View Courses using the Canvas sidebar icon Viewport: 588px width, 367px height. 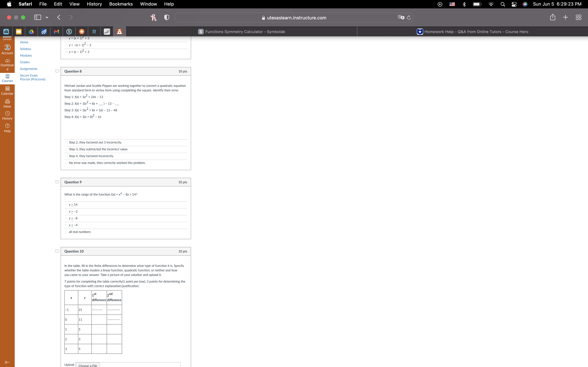7,77
